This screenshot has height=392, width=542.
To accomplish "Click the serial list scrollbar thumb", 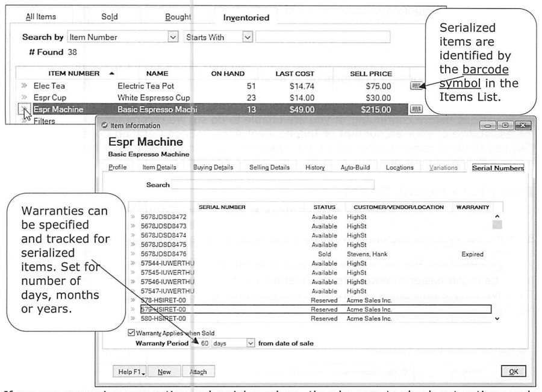I will coord(497,225).
